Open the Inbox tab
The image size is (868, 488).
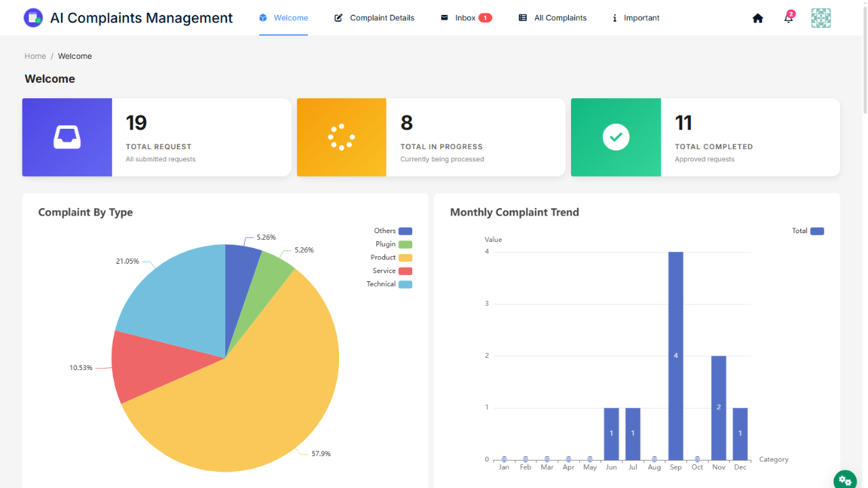(x=465, y=18)
